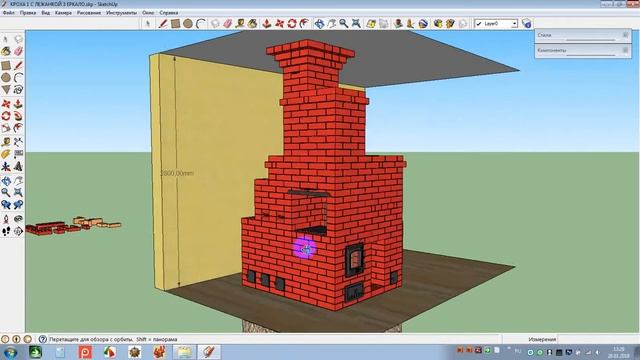Select the Section Plane tool
Viewport: 640px width, 360px height.
pyautogui.click(x=18, y=231)
